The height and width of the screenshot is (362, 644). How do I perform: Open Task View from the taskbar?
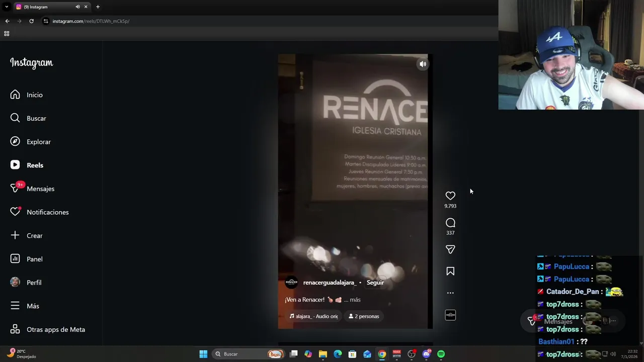294,354
